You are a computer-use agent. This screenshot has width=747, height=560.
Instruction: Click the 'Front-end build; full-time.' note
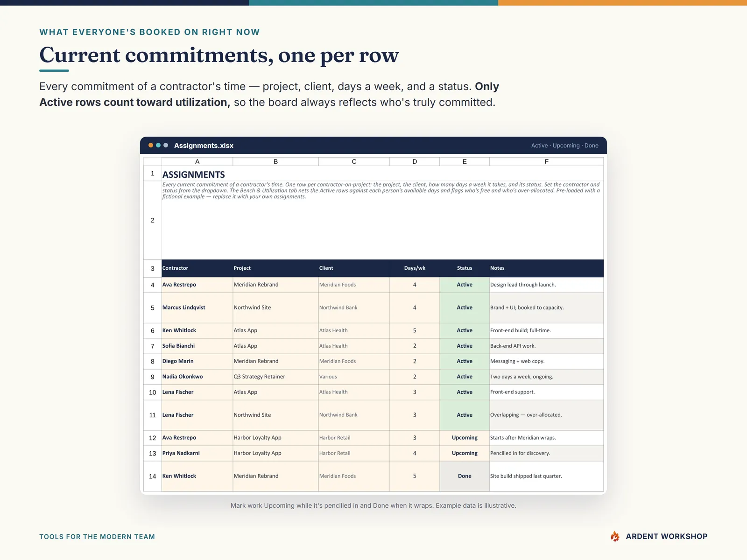click(x=546, y=330)
